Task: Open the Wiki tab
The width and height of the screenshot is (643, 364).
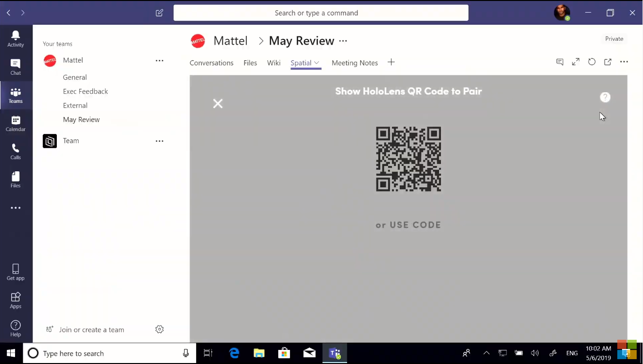Action: (x=274, y=63)
